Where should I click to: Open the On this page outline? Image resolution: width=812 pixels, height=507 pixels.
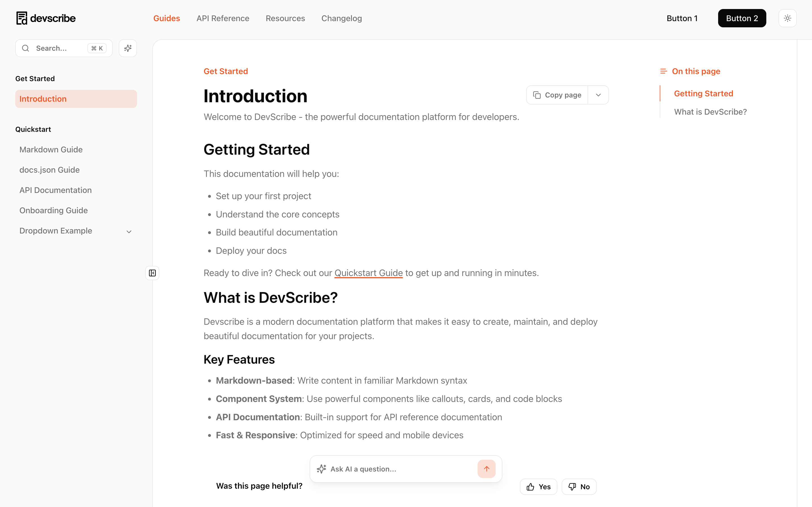click(696, 71)
